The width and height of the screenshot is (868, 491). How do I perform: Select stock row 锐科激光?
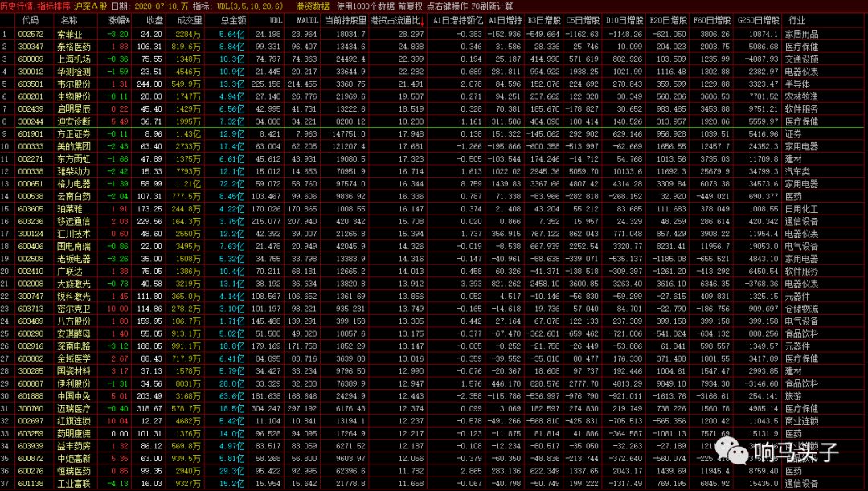pos(432,297)
